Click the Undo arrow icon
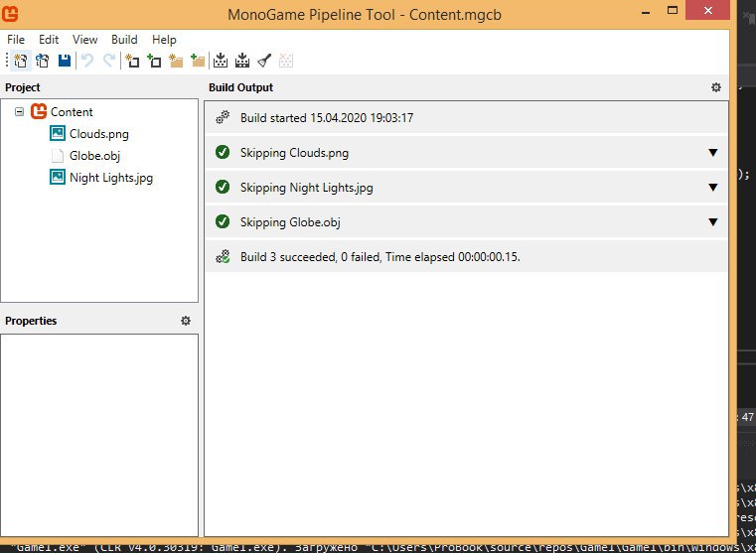 coord(87,61)
